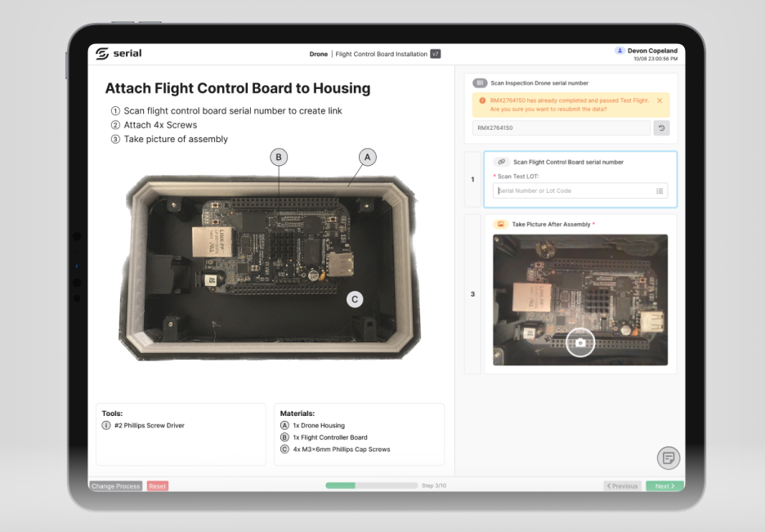Viewport: 765px width, 532px height.
Task: Click the Serial Number or Lot Code field
Action: (580, 190)
